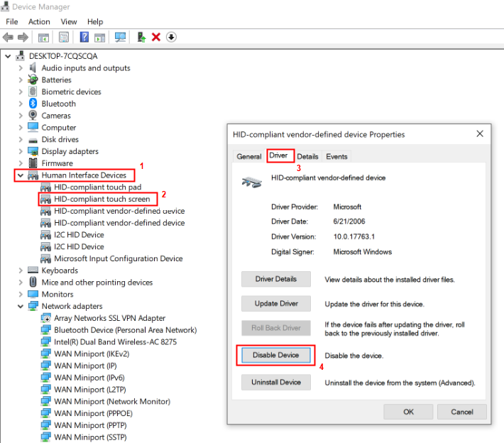Viewport: 504px width, 443px height.
Task: Expand the Keyboards category
Action: coord(21,270)
